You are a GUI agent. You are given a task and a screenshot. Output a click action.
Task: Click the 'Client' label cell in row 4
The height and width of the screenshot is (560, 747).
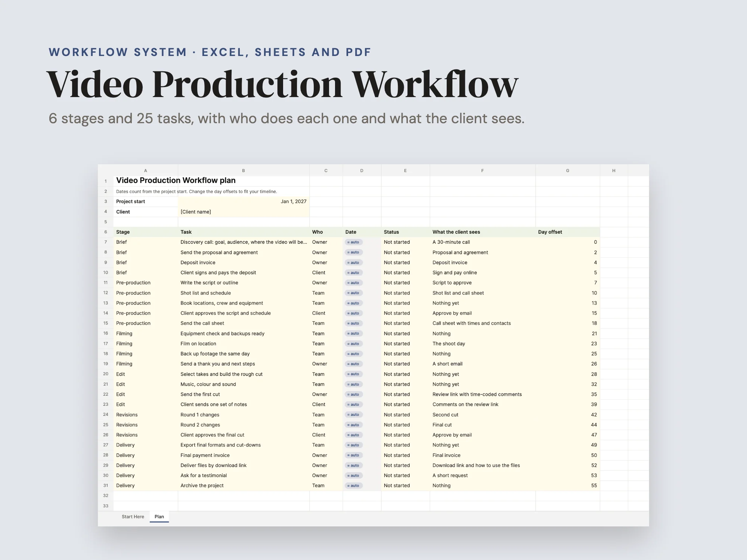[x=146, y=212]
